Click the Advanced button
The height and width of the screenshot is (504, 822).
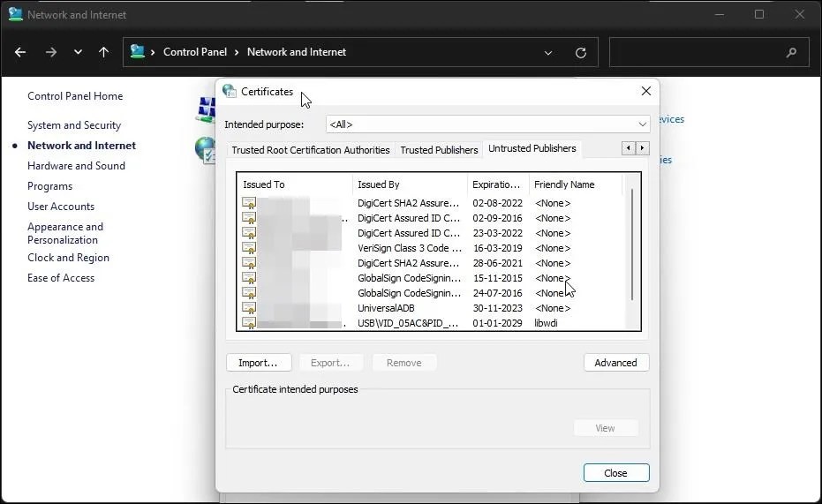point(616,363)
